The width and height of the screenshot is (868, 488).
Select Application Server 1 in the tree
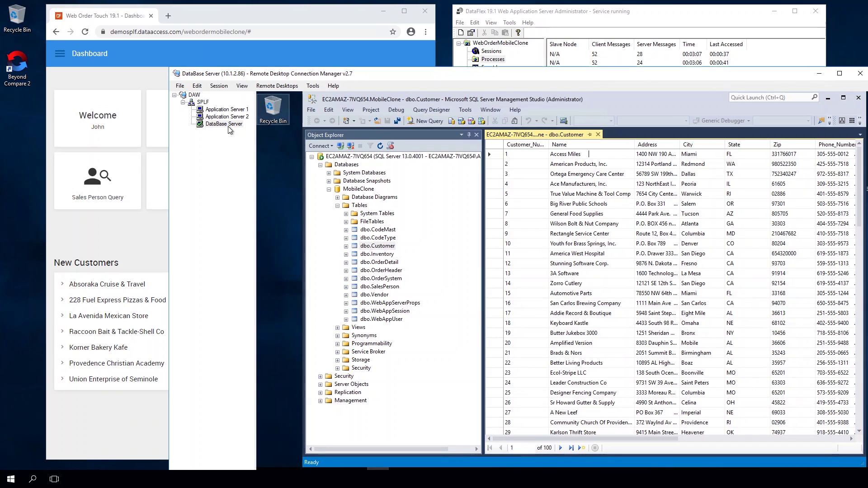click(226, 109)
